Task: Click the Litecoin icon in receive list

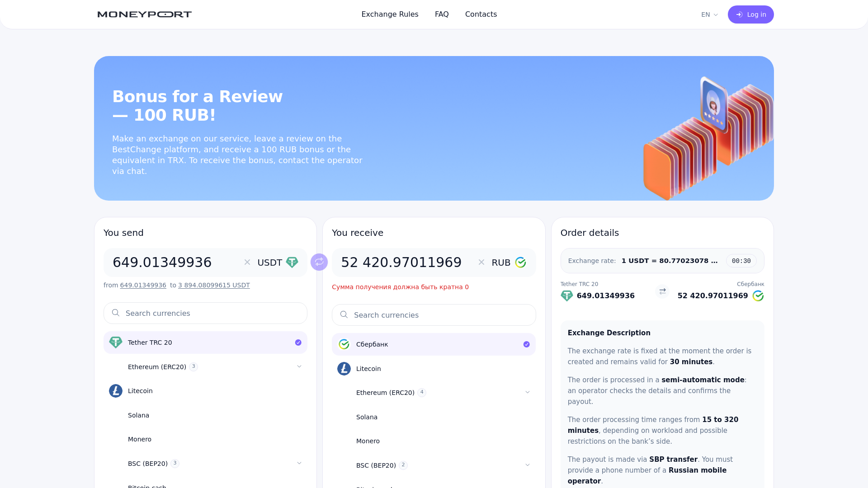Action: (x=344, y=369)
